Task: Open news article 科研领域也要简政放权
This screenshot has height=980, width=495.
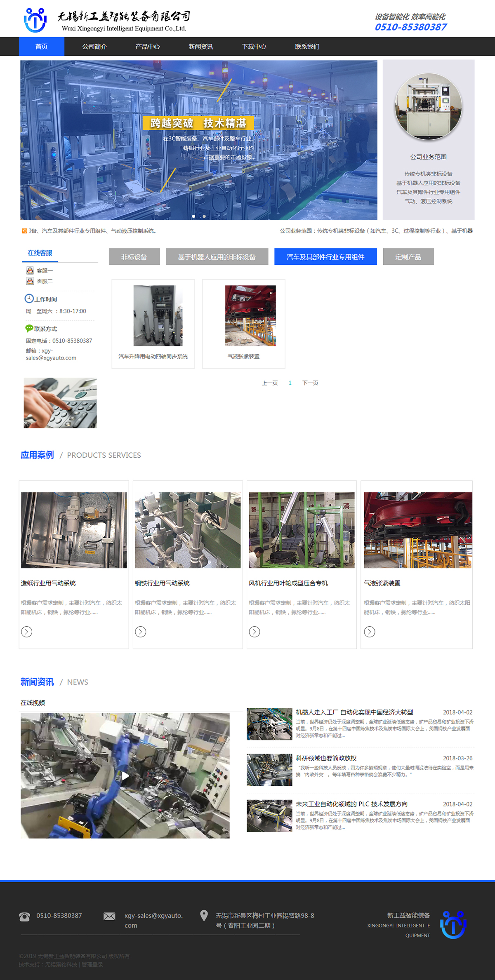Action: [x=326, y=758]
